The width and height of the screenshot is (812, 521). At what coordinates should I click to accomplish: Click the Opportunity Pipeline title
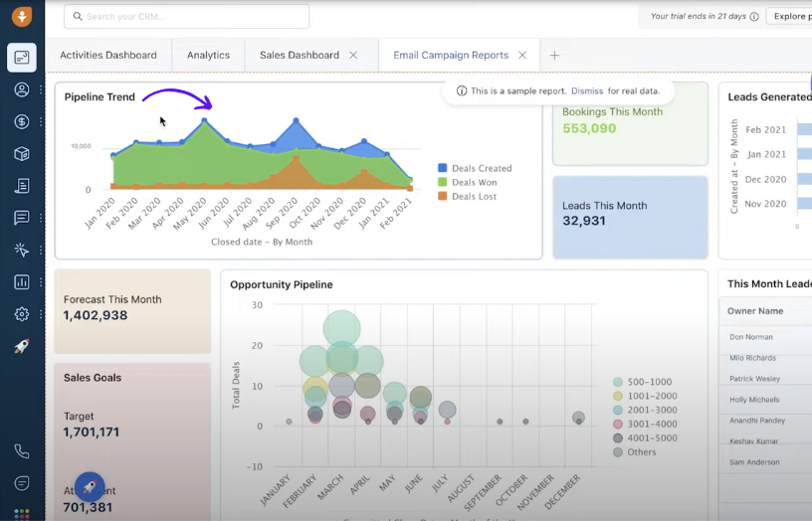[x=282, y=284]
